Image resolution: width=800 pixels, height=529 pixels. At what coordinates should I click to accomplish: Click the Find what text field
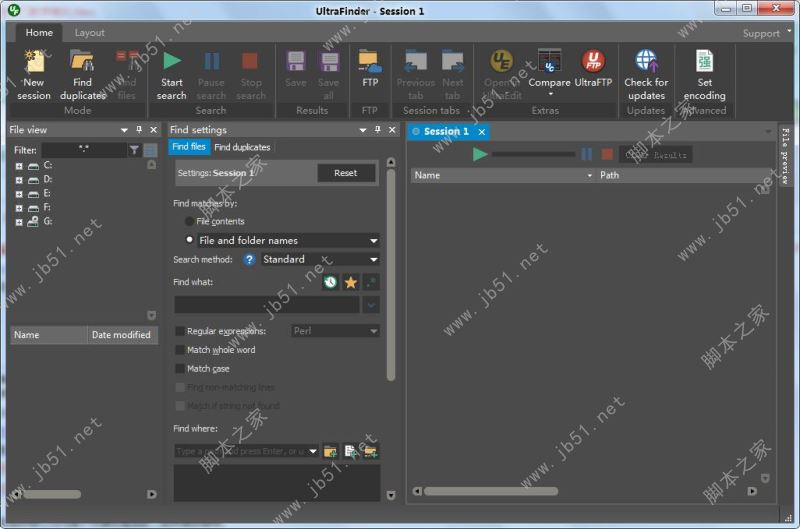tap(267, 305)
